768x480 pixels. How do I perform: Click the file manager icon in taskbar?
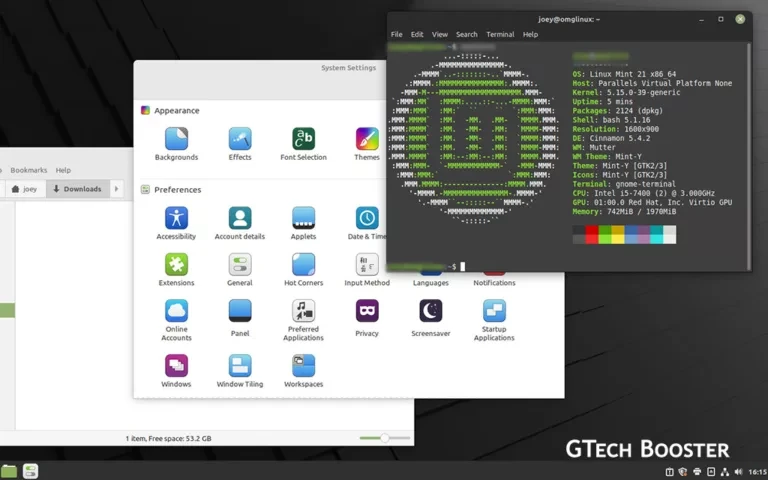coord(9,471)
